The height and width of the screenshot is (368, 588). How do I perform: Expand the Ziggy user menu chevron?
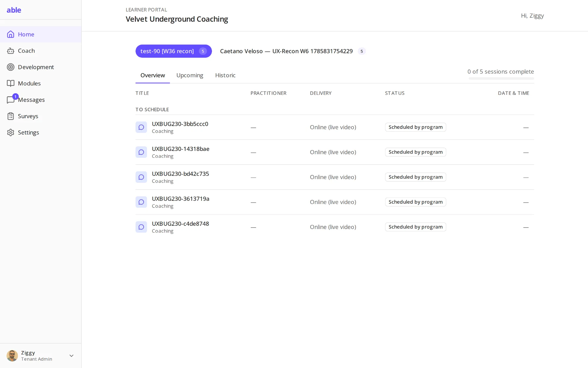(x=71, y=356)
